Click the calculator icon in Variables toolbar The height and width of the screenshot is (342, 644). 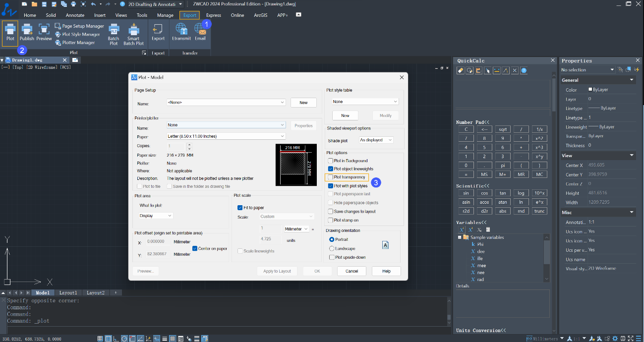tap(488, 229)
